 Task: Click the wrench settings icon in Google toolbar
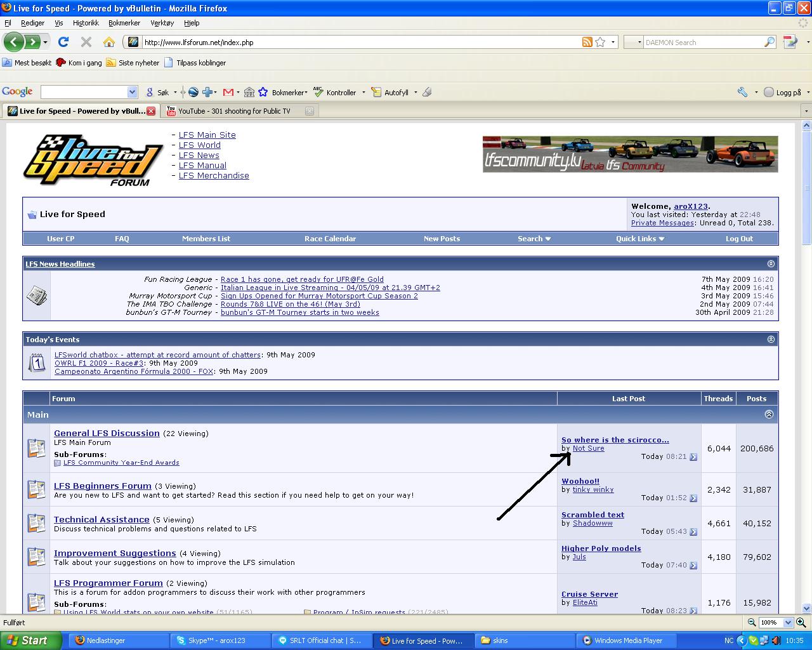click(742, 92)
